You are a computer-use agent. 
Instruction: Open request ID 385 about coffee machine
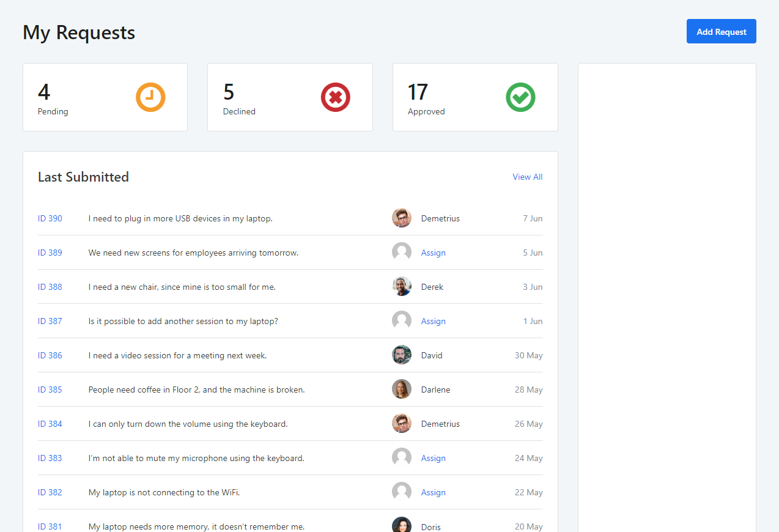pos(50,390)
